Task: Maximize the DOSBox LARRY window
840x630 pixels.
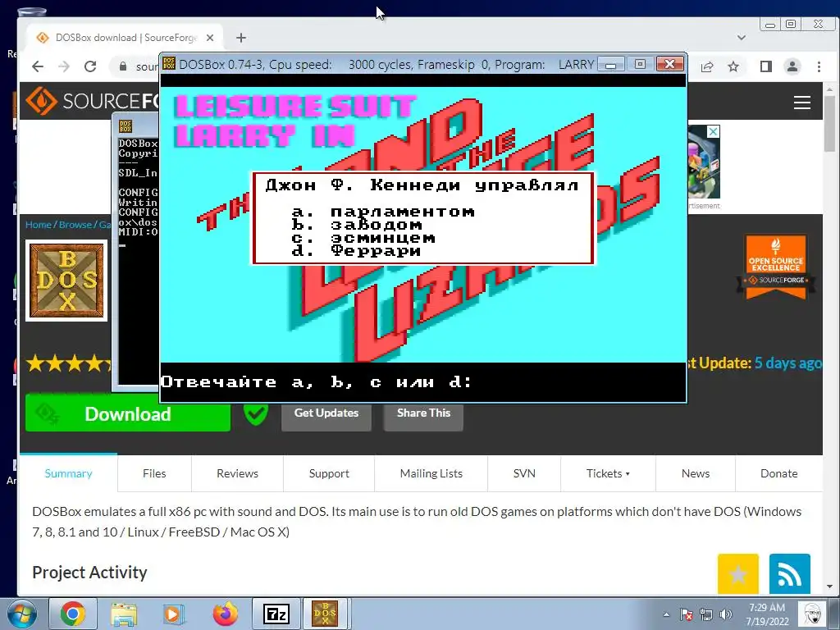Action: pyautogui.click(x=640, y=64)
